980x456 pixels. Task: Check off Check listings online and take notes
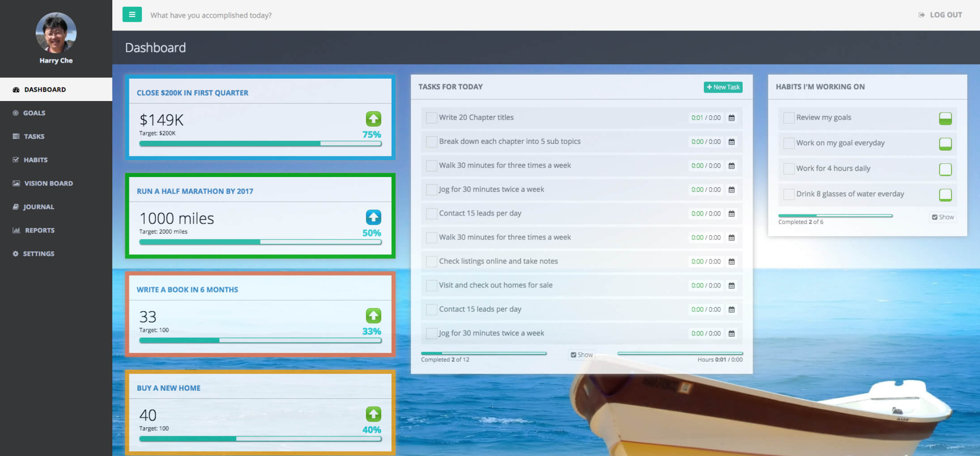pos(431,262)
